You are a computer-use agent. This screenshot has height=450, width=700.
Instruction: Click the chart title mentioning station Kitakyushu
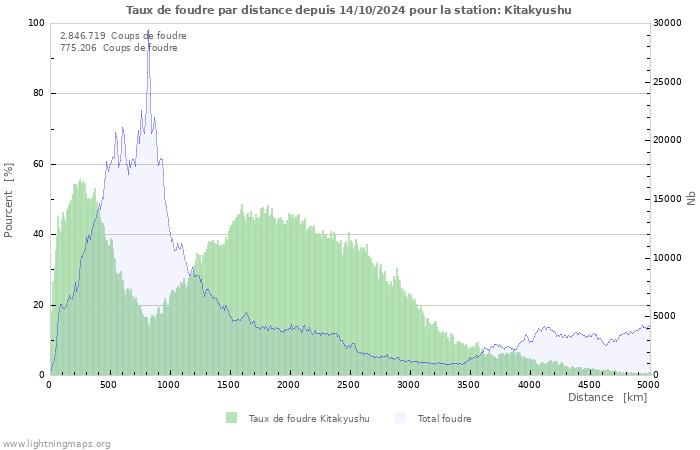pyautogui.click(x=349, y=10)
